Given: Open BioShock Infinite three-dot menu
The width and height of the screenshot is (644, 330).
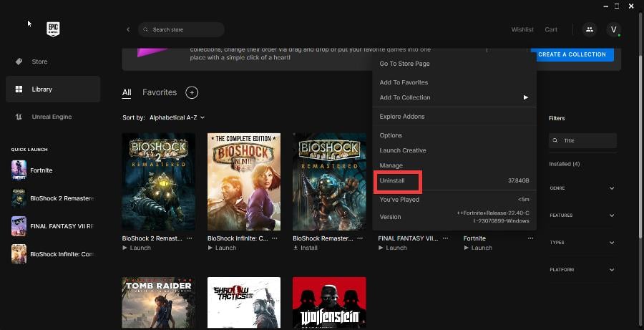Looking at the screenshot, I should pyautogui.click(x=274, y=238).
